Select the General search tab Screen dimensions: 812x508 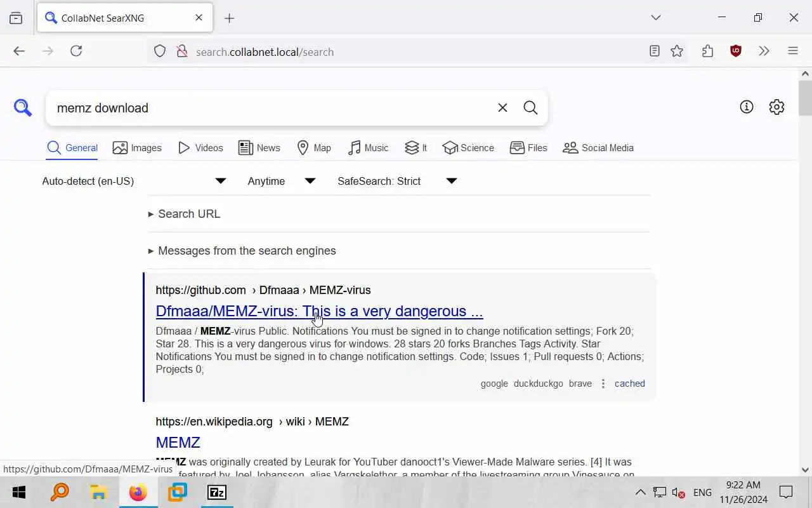click(72, 148)
